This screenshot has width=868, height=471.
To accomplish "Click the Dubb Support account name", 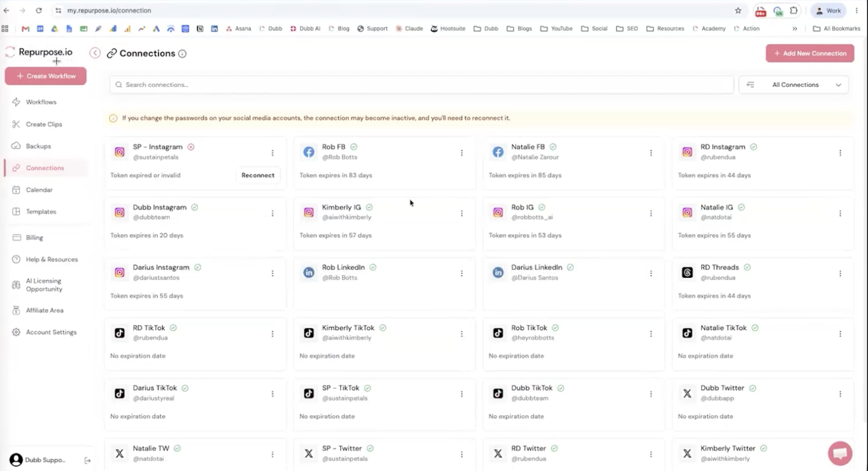I will (45, 460).
